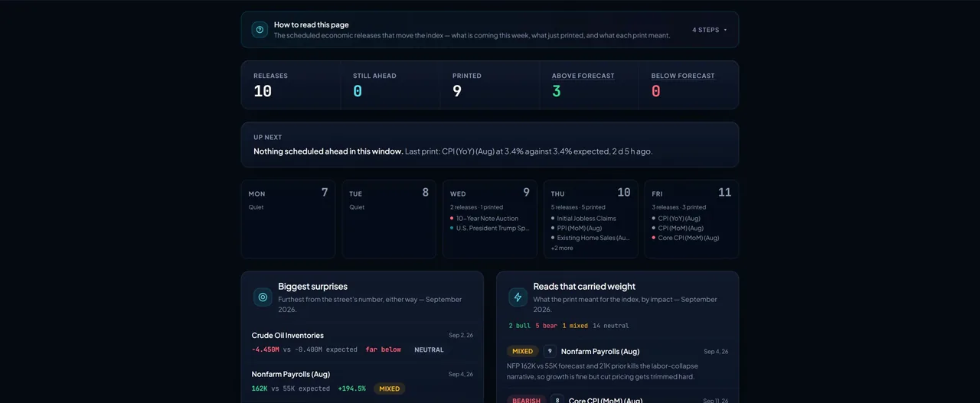Select the WED 9 day header

coord(490,193)
